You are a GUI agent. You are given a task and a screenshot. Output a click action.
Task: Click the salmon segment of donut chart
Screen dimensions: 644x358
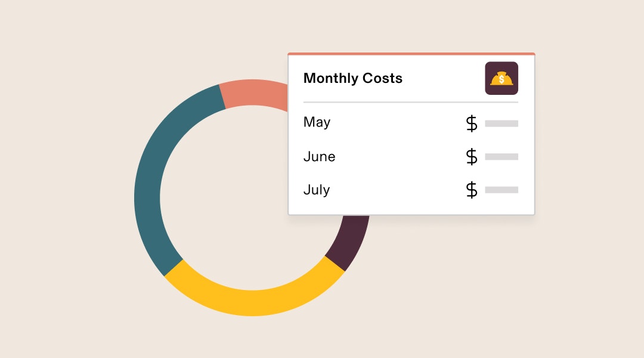255,92
